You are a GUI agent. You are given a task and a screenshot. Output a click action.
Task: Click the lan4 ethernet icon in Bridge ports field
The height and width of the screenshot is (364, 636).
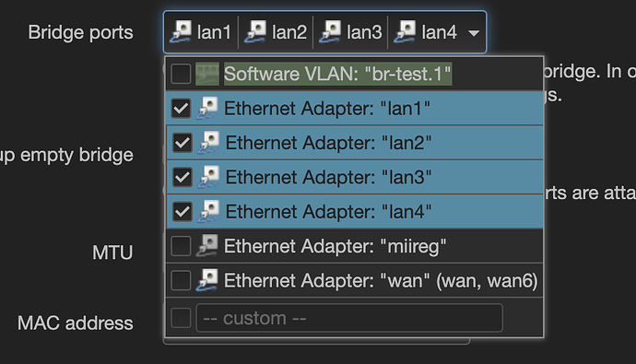[405, 32]
